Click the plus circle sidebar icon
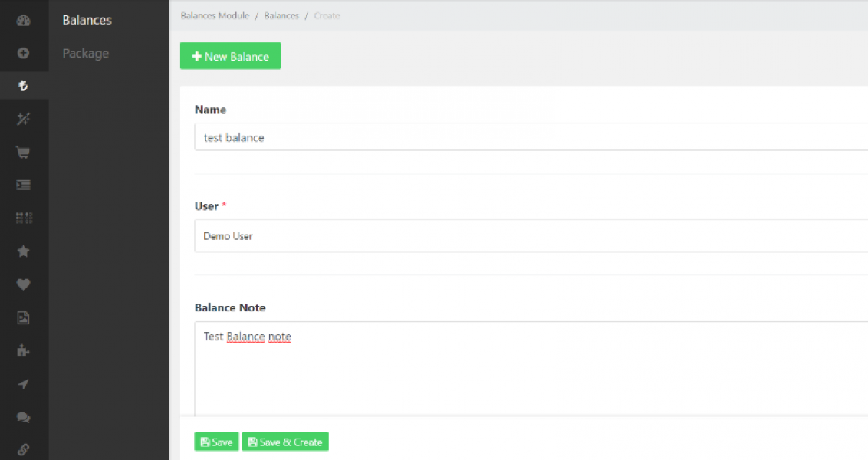The width and height of the screenshot is (868, 460). point(23,54)
